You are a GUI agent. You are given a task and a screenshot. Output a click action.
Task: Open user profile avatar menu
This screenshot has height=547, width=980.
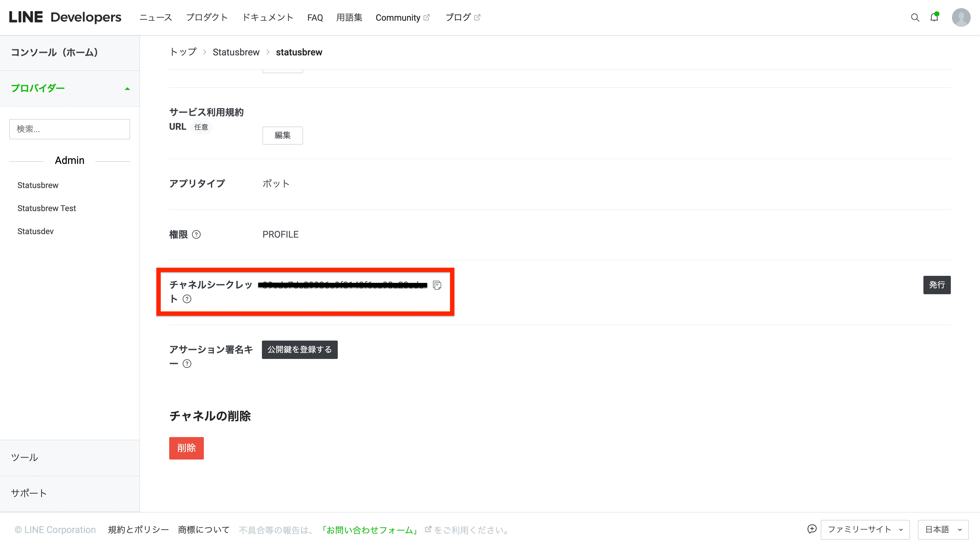pos(961,17)
